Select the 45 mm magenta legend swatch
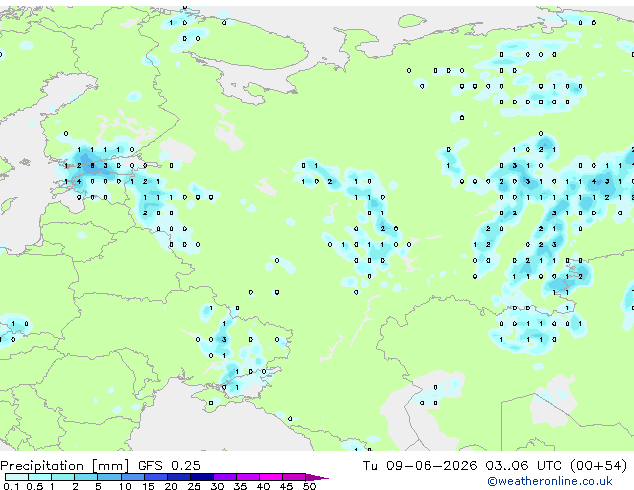This screenshot has height=490, width=634. (x=294, y=477)
